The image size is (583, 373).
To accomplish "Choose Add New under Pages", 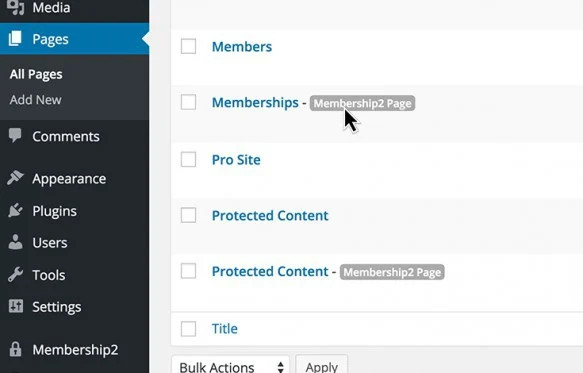I will [x=36, y=100].
